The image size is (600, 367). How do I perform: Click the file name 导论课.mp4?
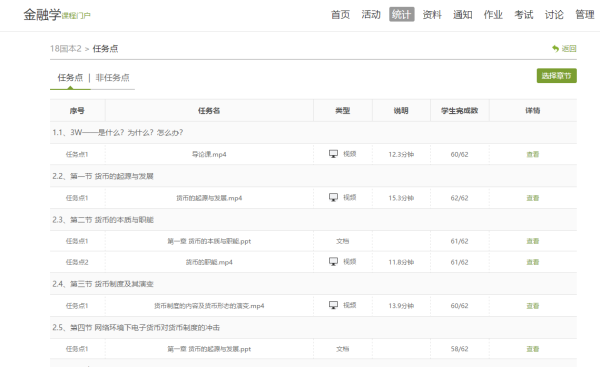coord(209,154)
